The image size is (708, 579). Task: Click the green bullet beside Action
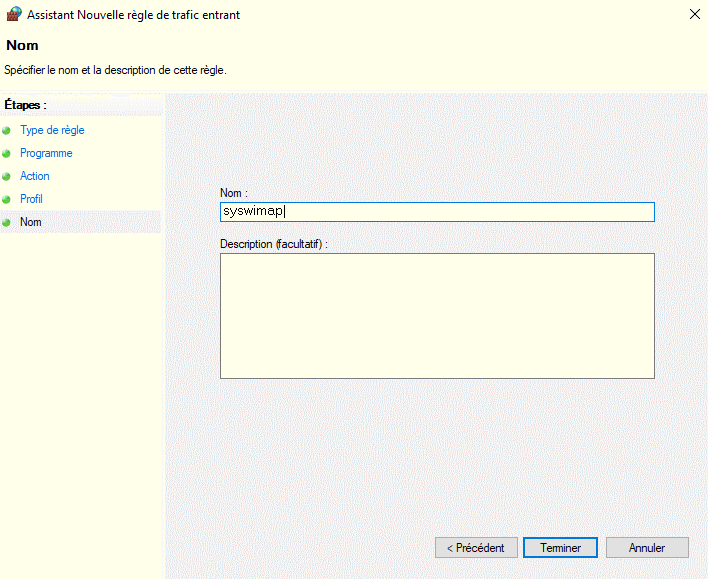click(x=6, y=177)
